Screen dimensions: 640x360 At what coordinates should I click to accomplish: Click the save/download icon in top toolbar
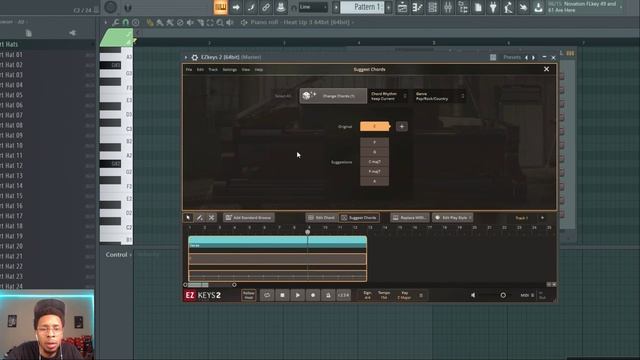coord(538,7)
